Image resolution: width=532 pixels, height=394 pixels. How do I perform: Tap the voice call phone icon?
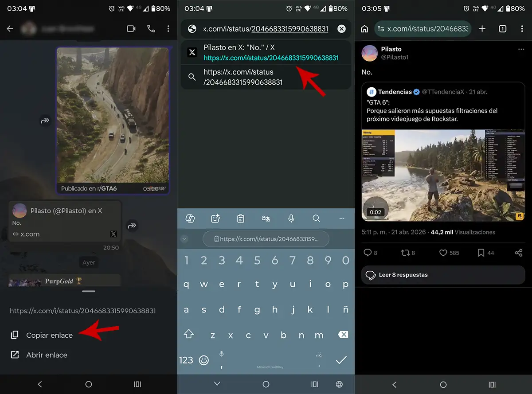[151, 29]
